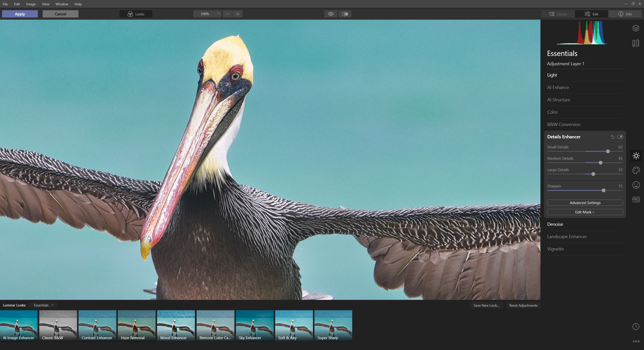Enable the quick preview eye toggle
The image size is (644, 350).
[x=330, y=14]
